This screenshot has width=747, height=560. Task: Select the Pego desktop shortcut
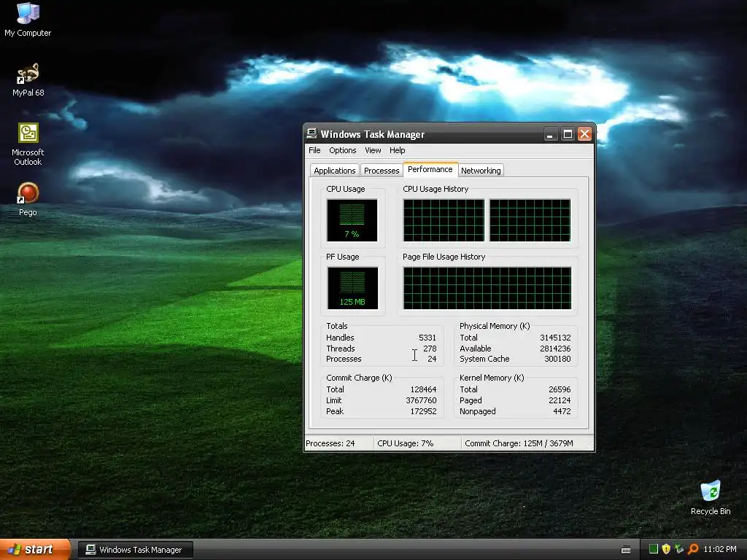pyautogui.click(x=28, y=199)
